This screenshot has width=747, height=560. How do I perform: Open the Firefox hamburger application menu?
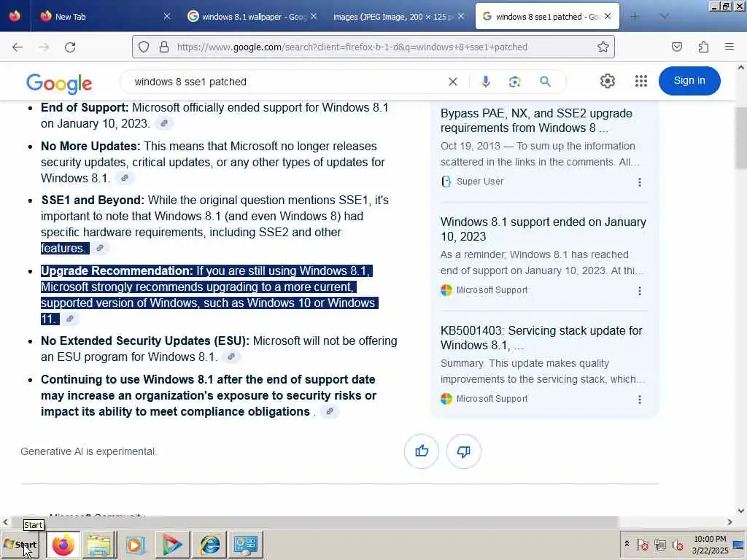729,47
